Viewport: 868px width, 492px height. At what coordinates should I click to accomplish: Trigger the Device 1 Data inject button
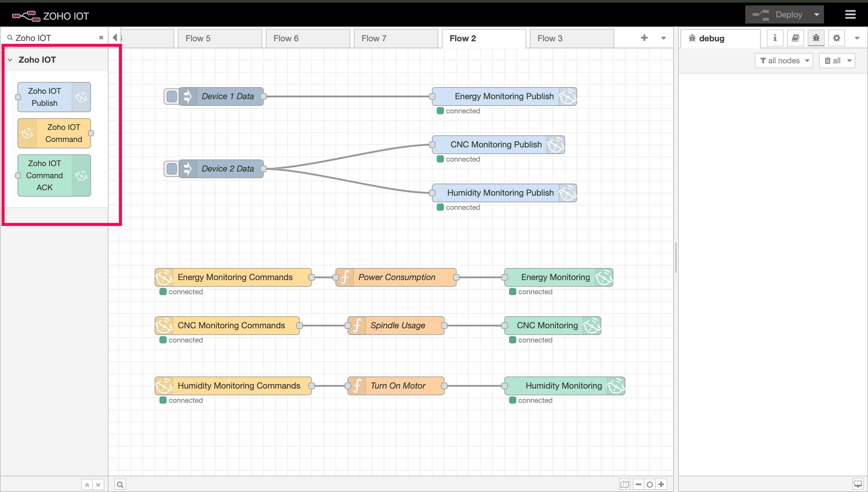coord(171,96)
